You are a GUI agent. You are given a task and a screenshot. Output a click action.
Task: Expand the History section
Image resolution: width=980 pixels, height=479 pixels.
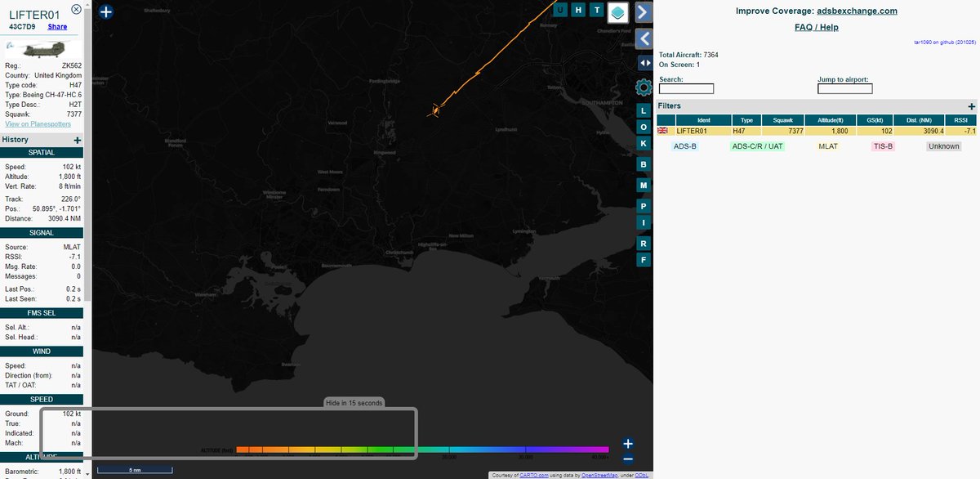[77, 140]
